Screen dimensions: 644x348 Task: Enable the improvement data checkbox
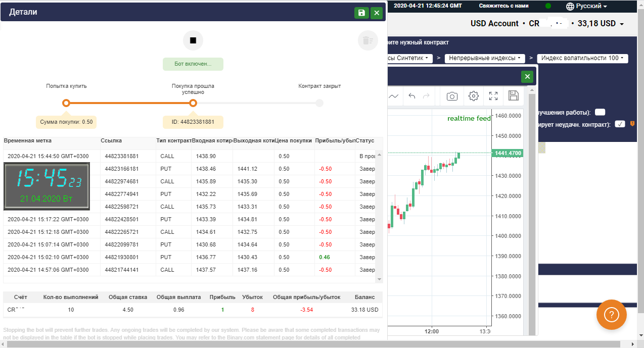(x=600, y=112)
